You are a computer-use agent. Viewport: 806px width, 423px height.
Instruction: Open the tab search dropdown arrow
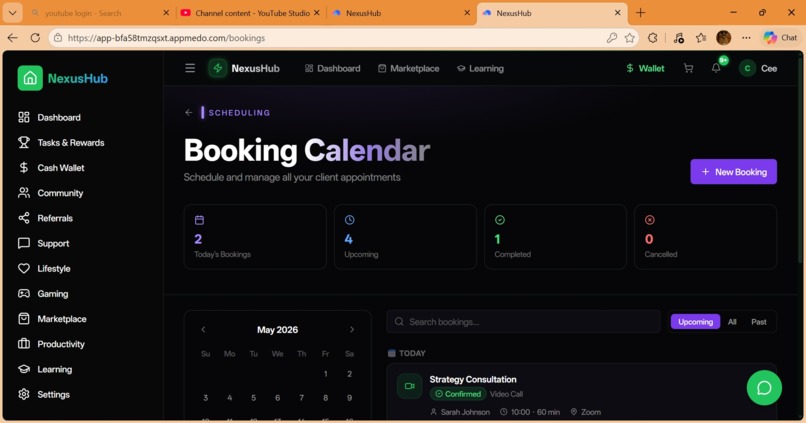coord(12,13)
